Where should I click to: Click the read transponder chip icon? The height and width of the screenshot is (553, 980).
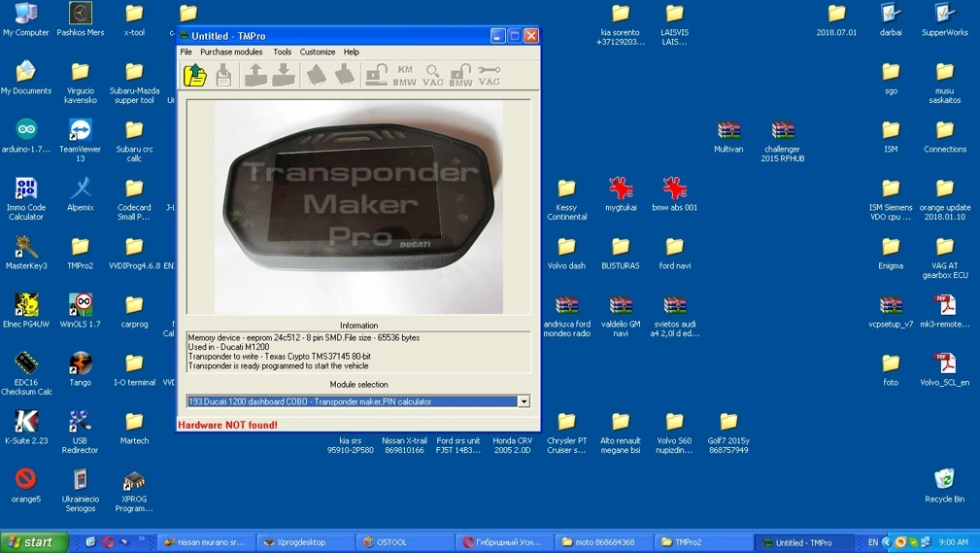317,75
